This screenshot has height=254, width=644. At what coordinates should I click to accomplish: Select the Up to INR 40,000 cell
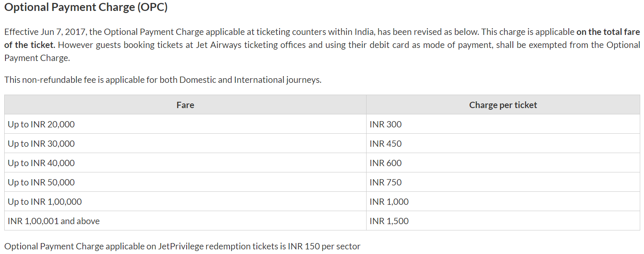click(41, 163)
